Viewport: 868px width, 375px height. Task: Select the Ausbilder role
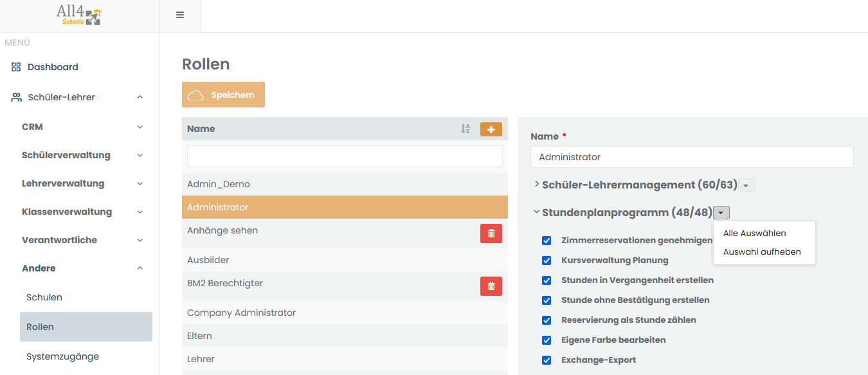[x=345, y=260]
